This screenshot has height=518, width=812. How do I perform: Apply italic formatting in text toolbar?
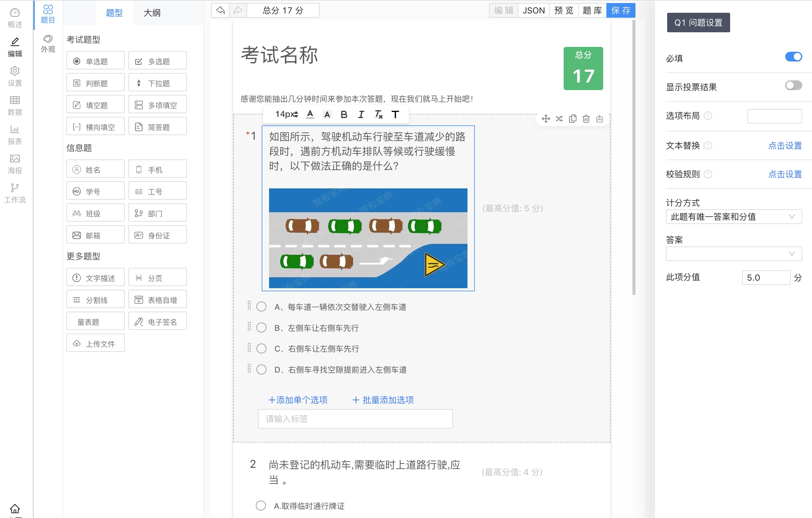361,114
